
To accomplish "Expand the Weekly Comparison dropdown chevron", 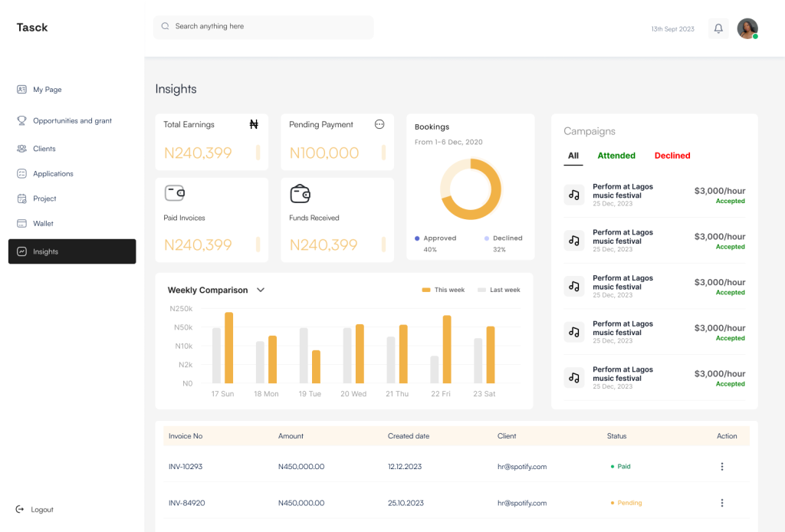I will pyautogui.click(x=261, y=290).
